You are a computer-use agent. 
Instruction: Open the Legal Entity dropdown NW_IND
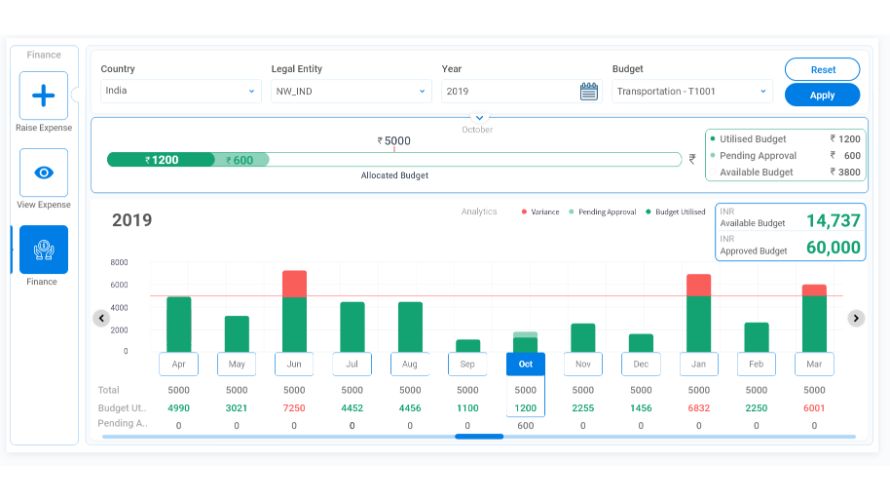350,91
